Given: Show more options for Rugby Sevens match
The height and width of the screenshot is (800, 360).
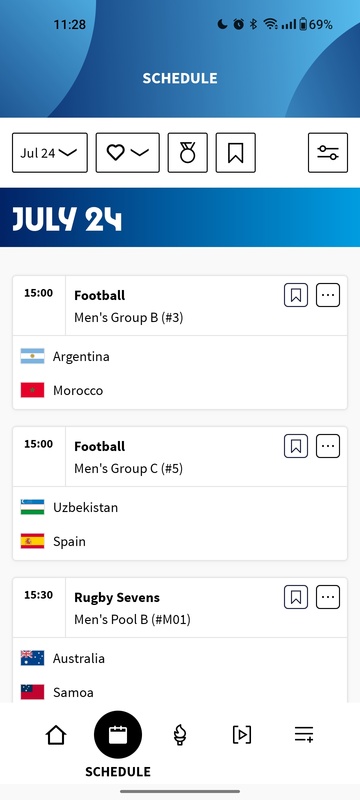Looking at the screenshot, I should 328,597.
